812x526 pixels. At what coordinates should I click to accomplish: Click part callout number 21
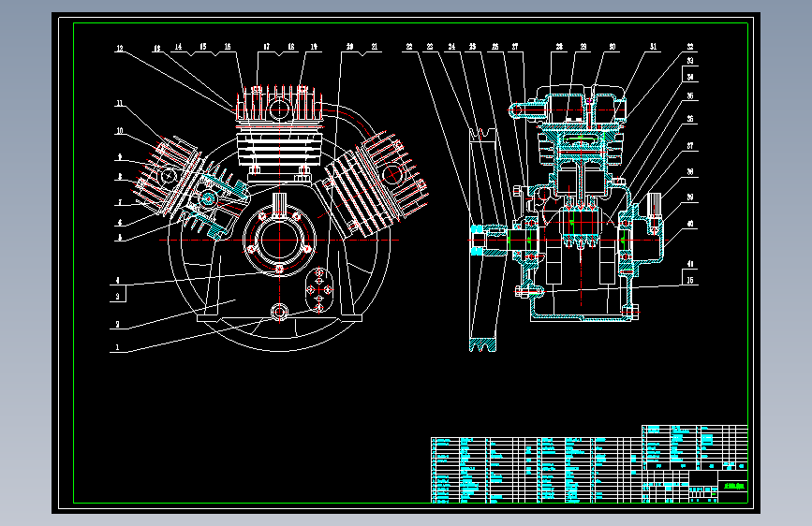375,47
